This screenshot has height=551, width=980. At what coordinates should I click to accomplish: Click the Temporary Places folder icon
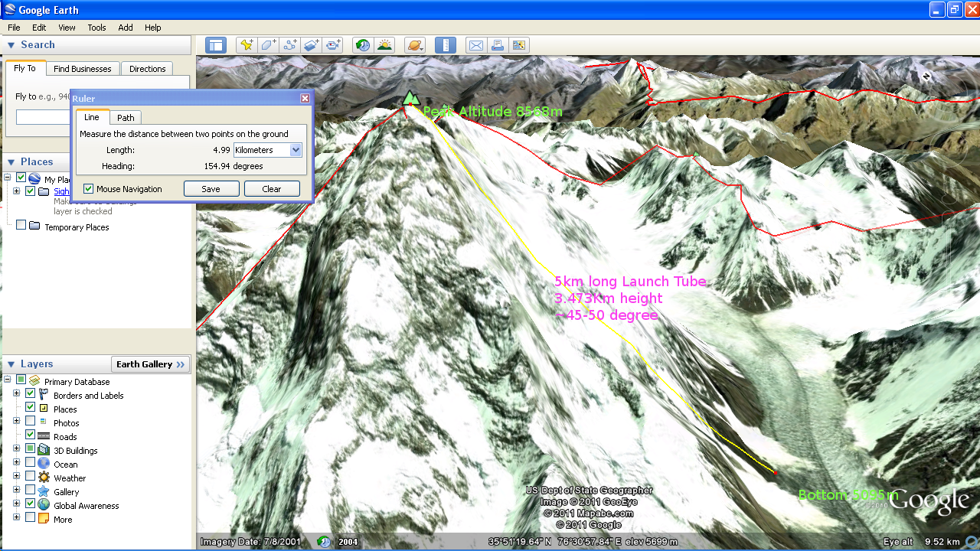(34, 226)
